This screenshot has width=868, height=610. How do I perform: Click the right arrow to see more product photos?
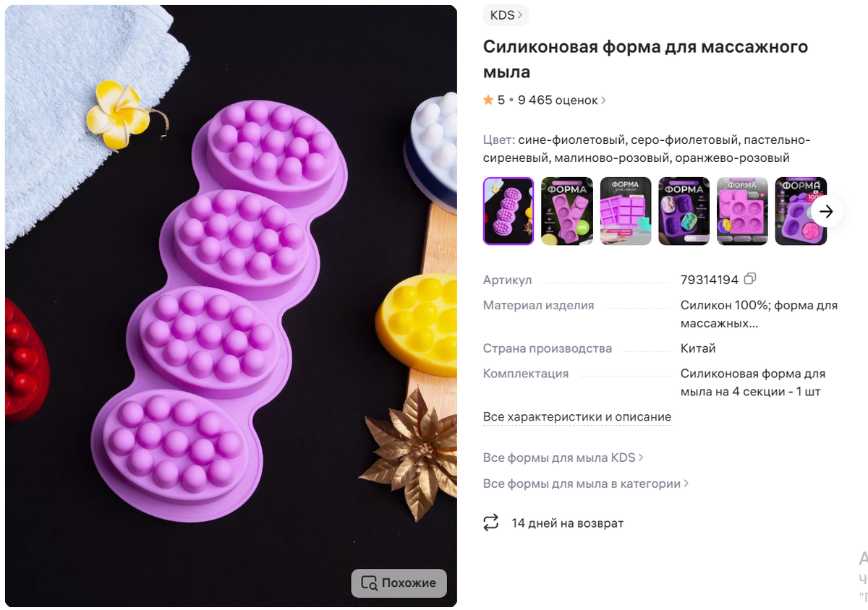coord(826,211)
